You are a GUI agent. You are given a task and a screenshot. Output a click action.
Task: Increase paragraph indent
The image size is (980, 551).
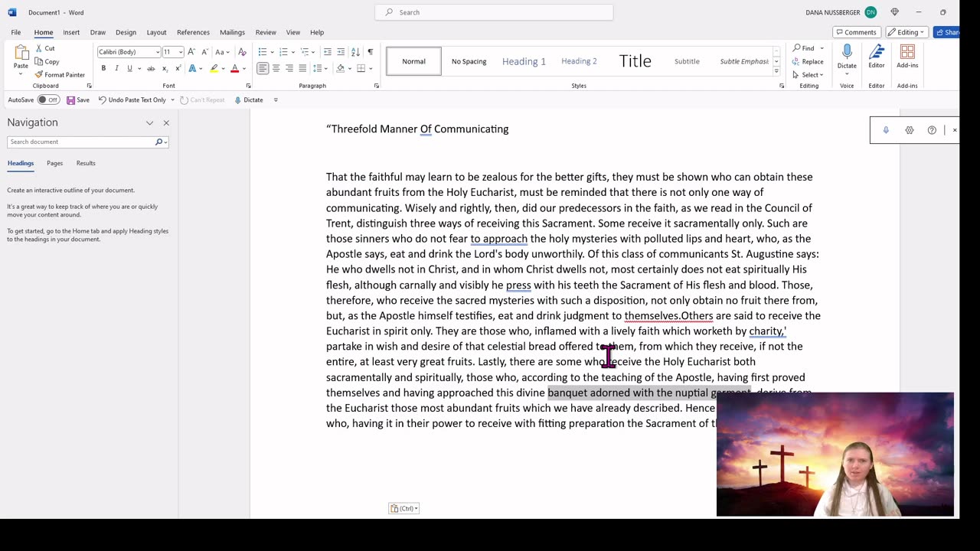click(x=341, y=52)
